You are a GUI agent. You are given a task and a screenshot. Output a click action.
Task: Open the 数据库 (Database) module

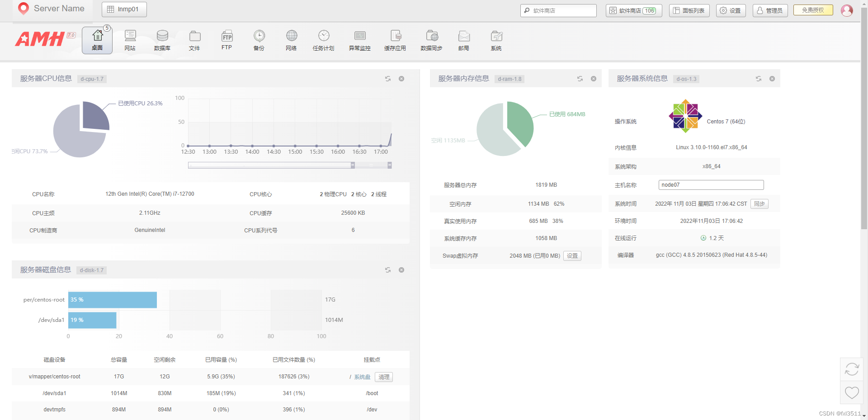pos(162,40)
